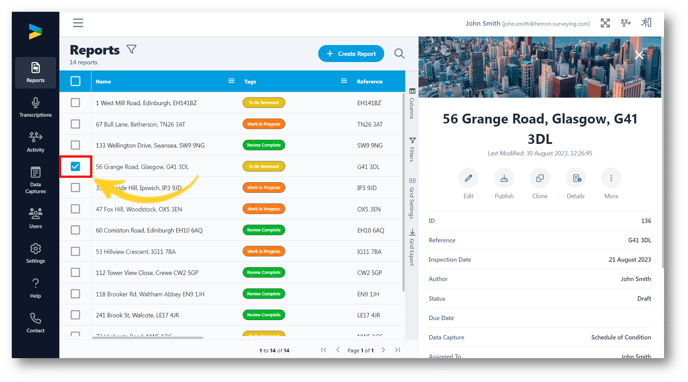This screenshot has width=688, height=382.
Task: Tick the select-all checkbox in the header
Action: (75, 81)
